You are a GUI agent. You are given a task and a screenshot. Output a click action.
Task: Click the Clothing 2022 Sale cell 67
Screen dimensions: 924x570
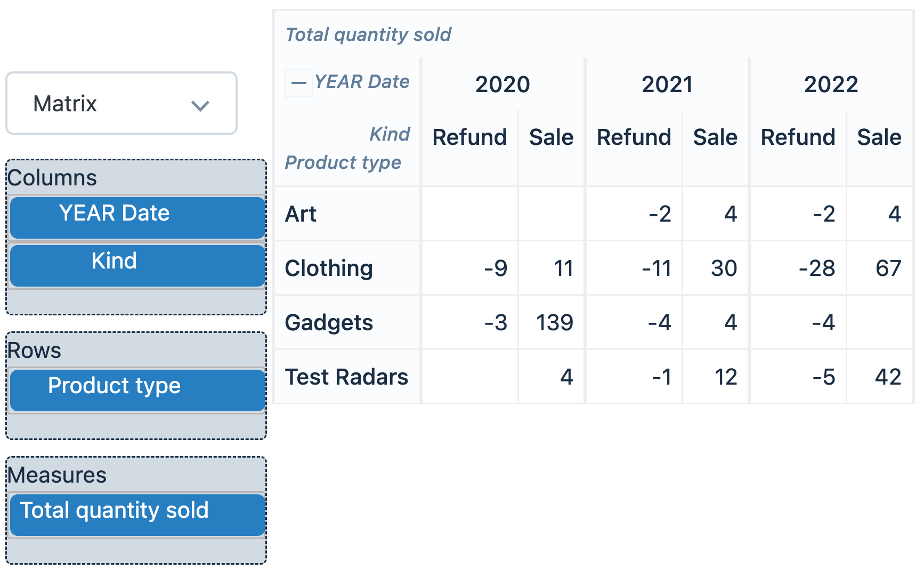[x=888, y=268]
